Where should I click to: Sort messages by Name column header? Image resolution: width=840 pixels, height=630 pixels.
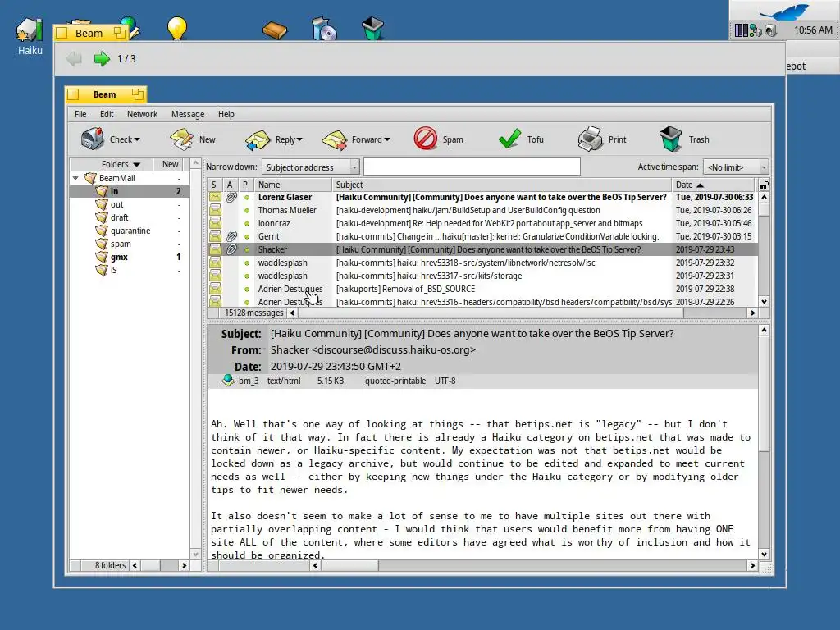tap(293, 185)
